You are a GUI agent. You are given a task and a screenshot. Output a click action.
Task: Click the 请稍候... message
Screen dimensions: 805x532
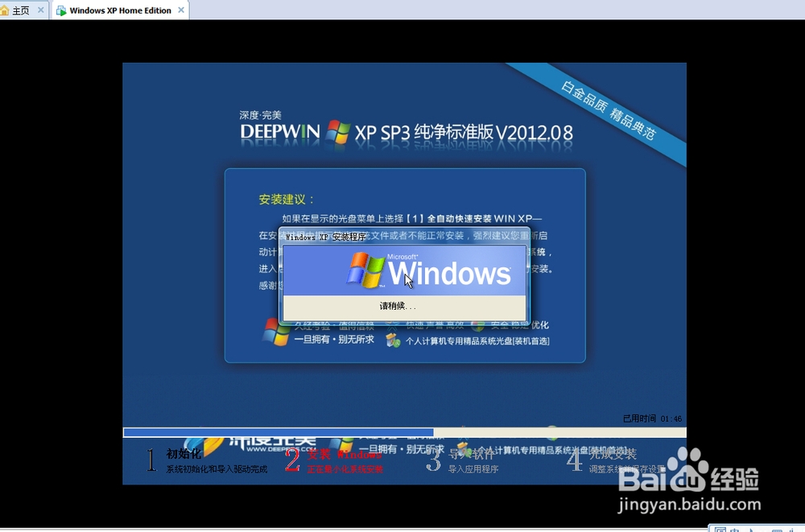pos(398,306)
